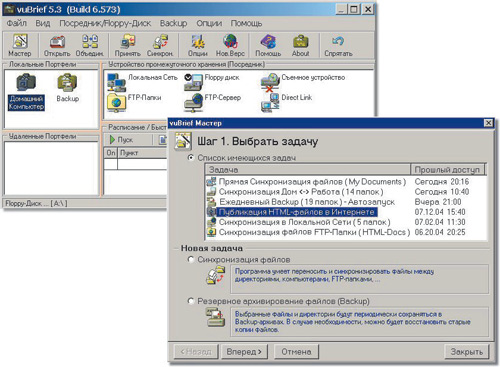Select the Backup local briefcase icon
This screenshot has height=367, width=500.
coord(68,88)
